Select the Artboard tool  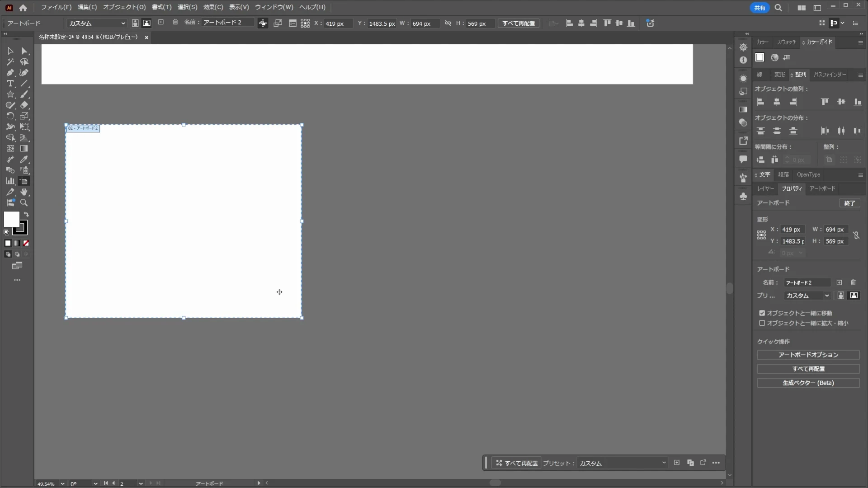(24, 181)
